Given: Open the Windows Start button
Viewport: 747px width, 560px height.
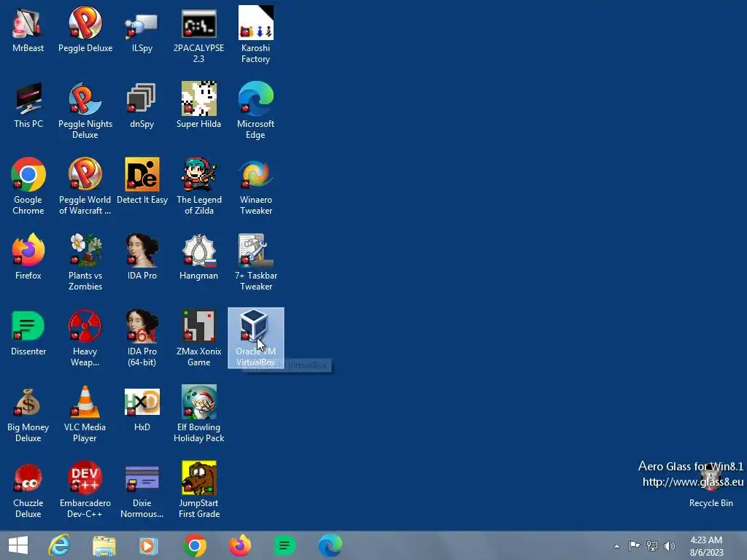Looking at the screenshot, I should coord(18,545).
